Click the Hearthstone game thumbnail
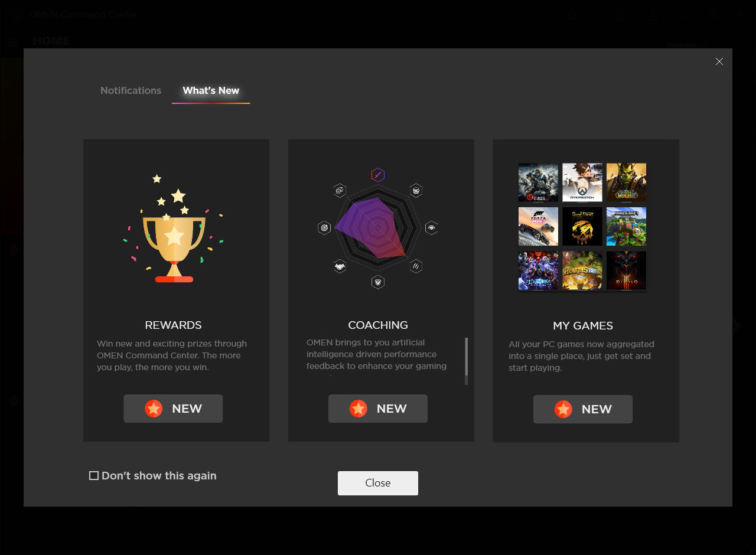The height and width of the screenshot is (555, 756). (x=582, y=270)
